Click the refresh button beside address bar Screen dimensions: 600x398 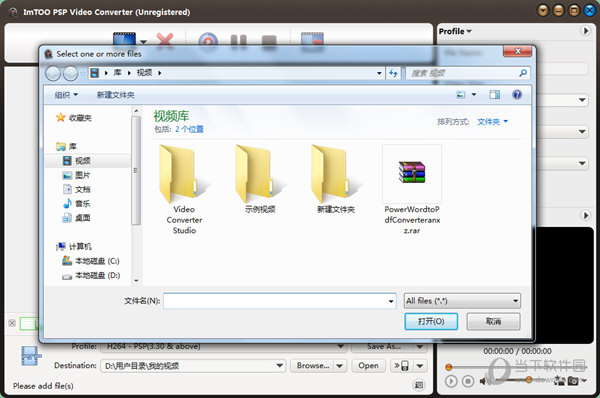393,73
